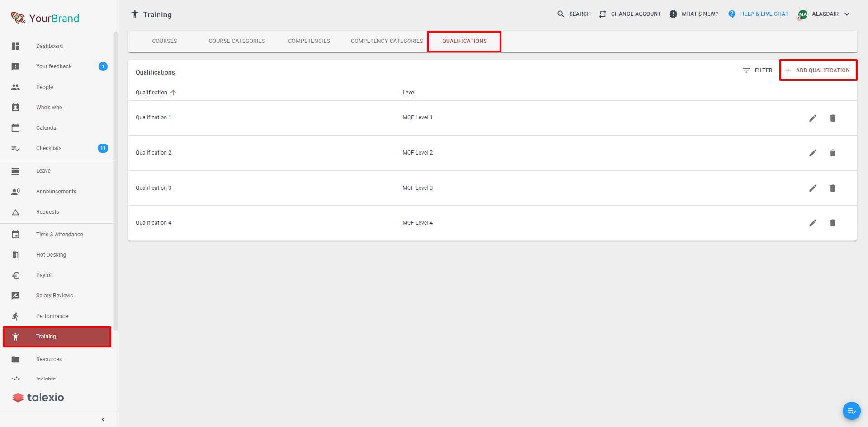Click the talexio logo at sidebar bottom
This screenshot has height=427, width=868.
click(38, 398)
